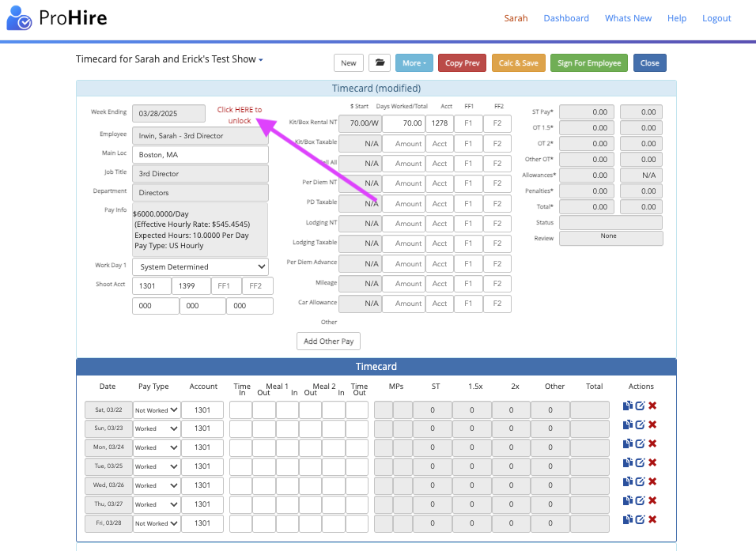Edit the Tue, 03/25 row
Viewport: 756px width, 551px height.
coord(640,462)
